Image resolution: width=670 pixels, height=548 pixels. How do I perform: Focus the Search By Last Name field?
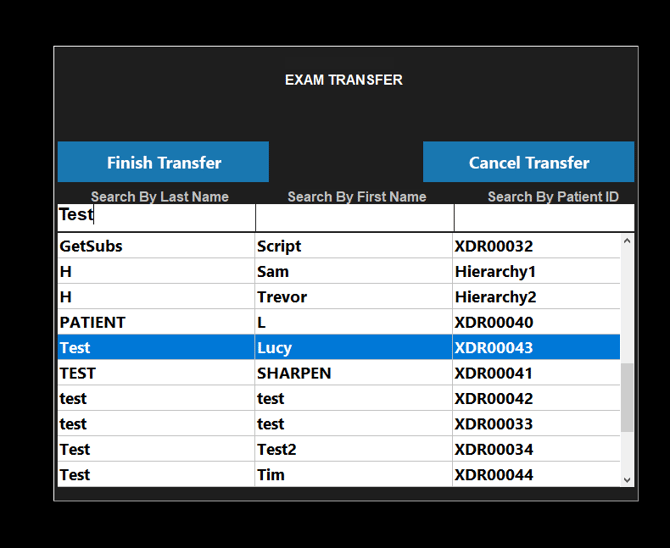pyautogui.click(x=156, y=218)
